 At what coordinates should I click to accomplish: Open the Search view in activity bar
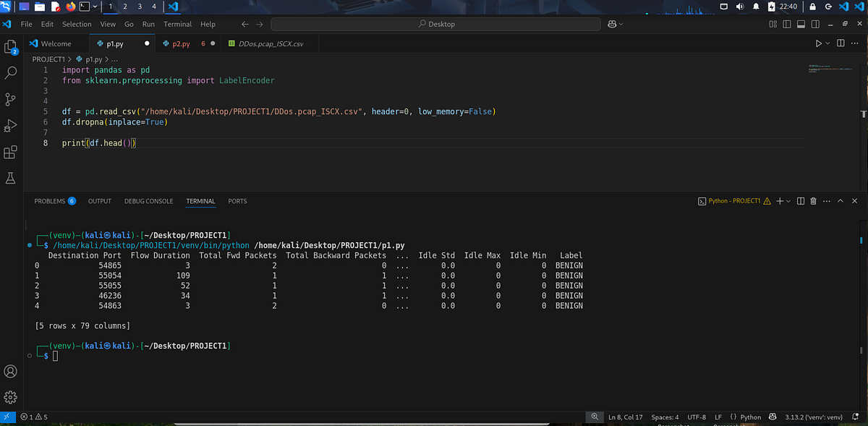point(11,73)
